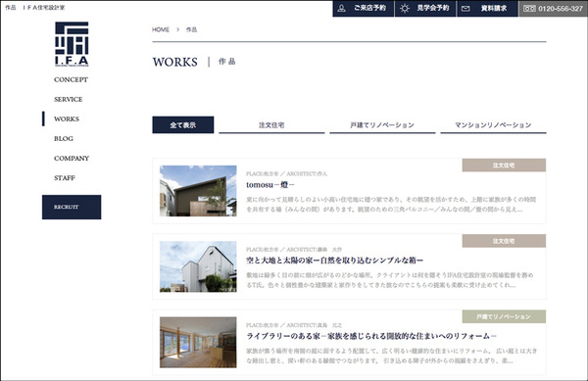Open ライブラリーのある家 title link
The height and width of the screenshot is (381, 588).
coord(371,336)
